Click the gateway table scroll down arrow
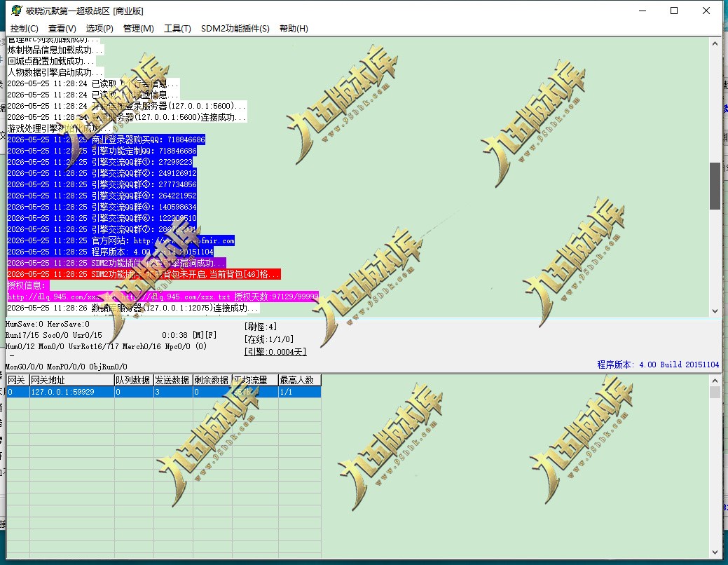 point(715,552)
